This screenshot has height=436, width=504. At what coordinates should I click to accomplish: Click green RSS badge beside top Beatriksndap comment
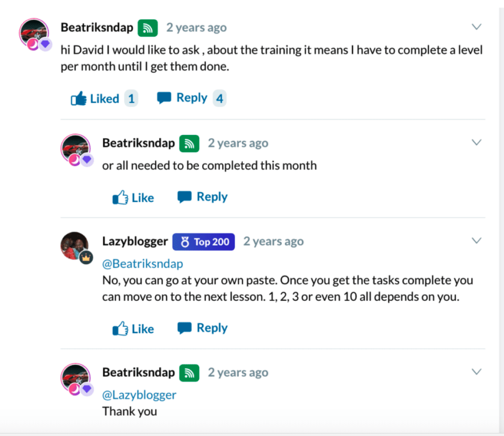point(148,28)
